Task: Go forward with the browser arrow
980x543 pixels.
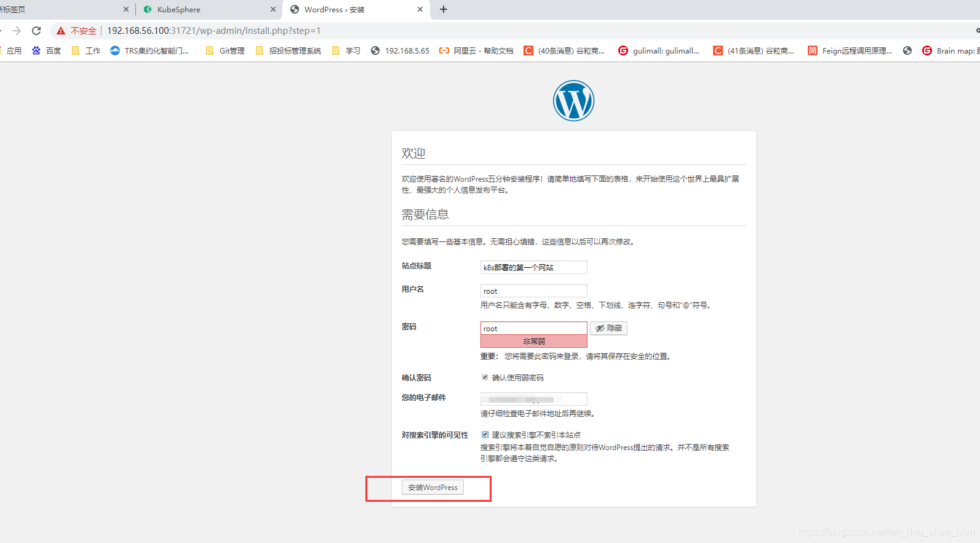Action: [17, 31]
